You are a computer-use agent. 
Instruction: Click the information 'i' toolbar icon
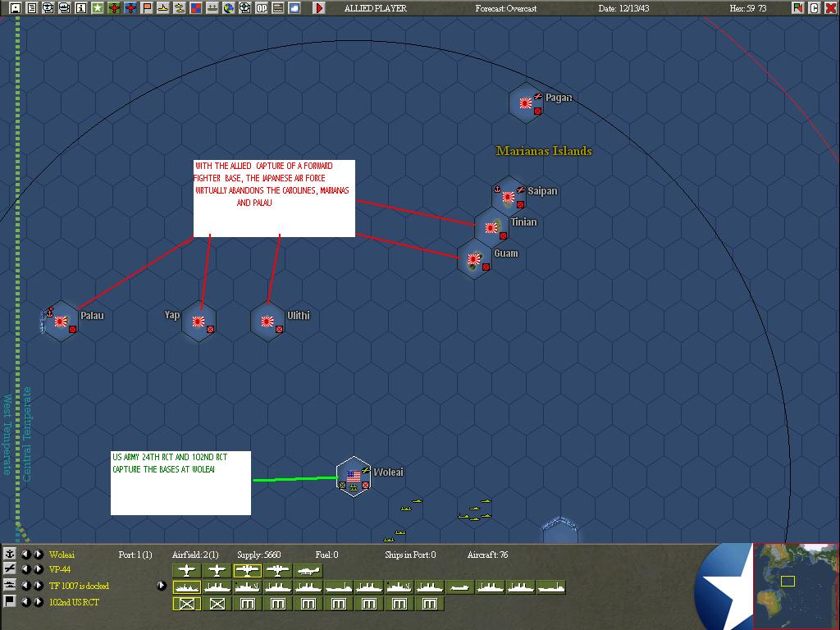(x=81, y=8)
